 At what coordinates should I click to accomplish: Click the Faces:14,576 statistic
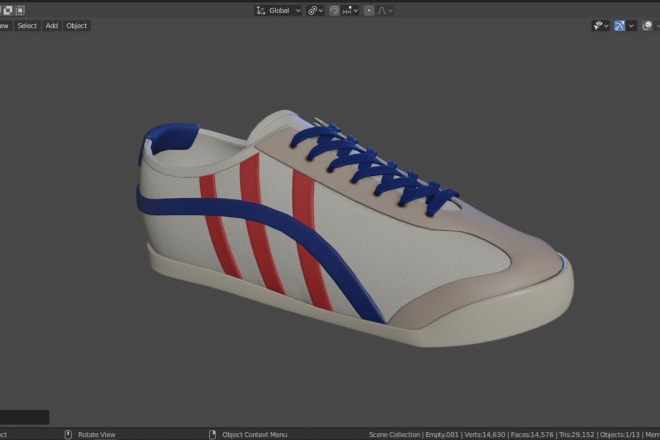532,435
